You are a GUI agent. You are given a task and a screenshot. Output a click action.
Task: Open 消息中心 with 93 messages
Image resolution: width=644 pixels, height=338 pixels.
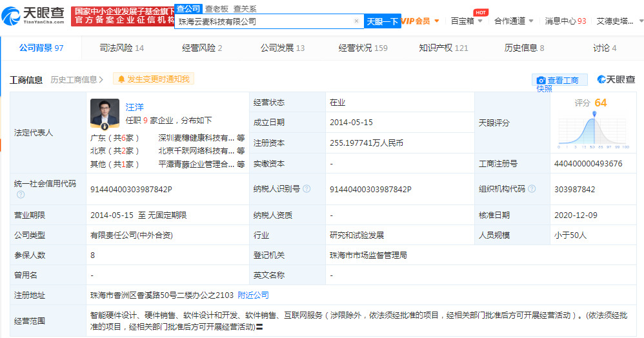[x=565, y=21]
